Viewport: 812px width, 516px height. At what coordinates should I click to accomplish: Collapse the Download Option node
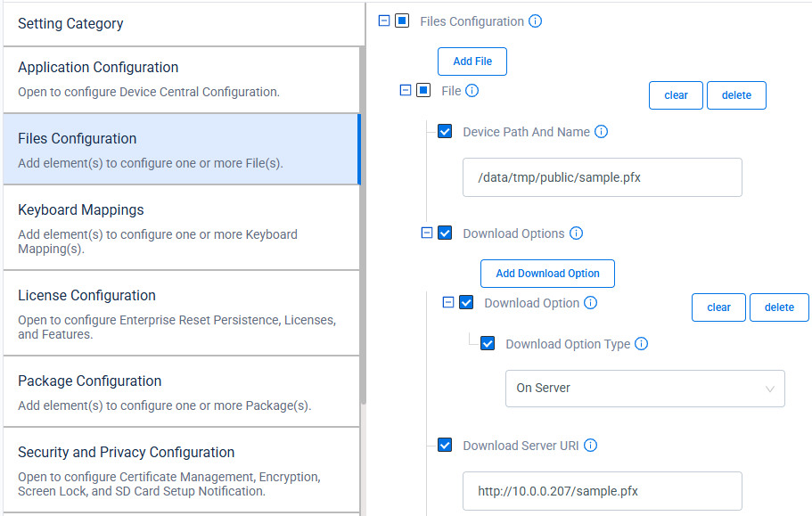click(448, 302)
